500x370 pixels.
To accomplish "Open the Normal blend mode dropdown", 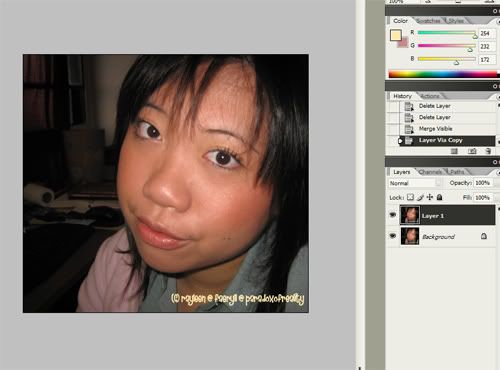I will [415, 183].
